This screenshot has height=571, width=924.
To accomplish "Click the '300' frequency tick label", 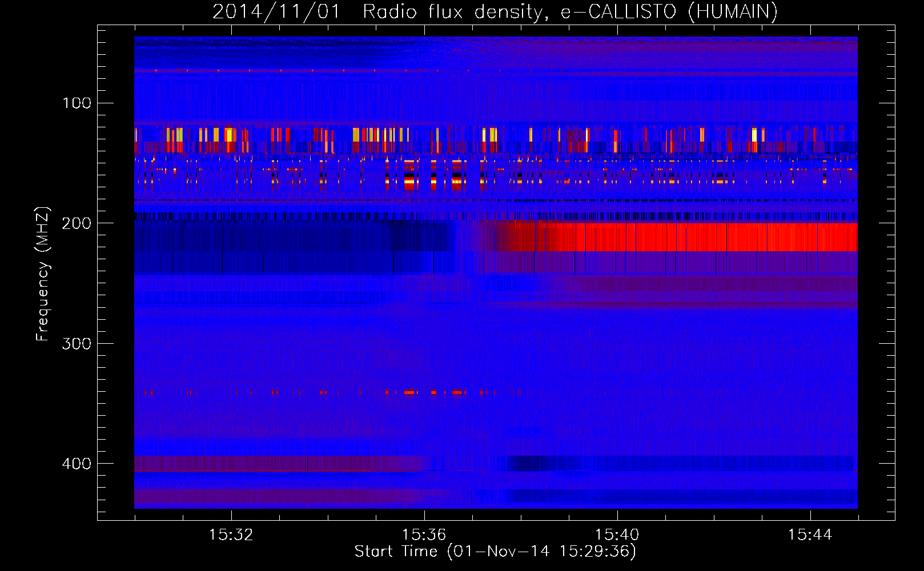I will (77, 343).
